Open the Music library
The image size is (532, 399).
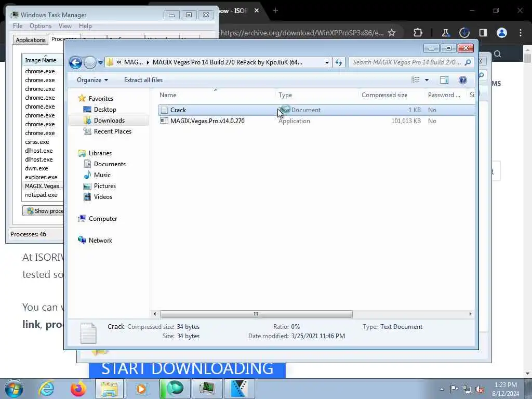102,175
